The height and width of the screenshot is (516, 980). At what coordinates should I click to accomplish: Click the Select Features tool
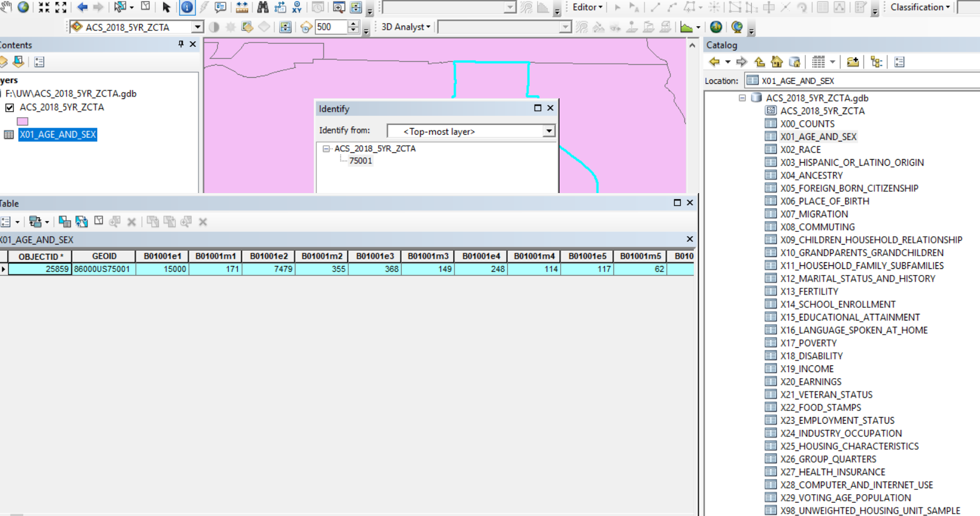[120, 7]
